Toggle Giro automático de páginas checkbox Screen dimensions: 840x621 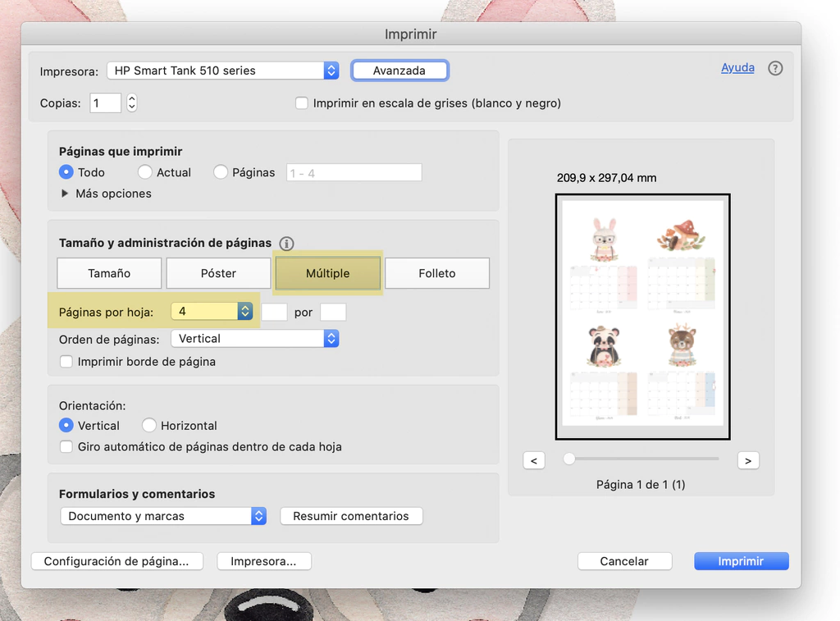[x=66, y=447]
